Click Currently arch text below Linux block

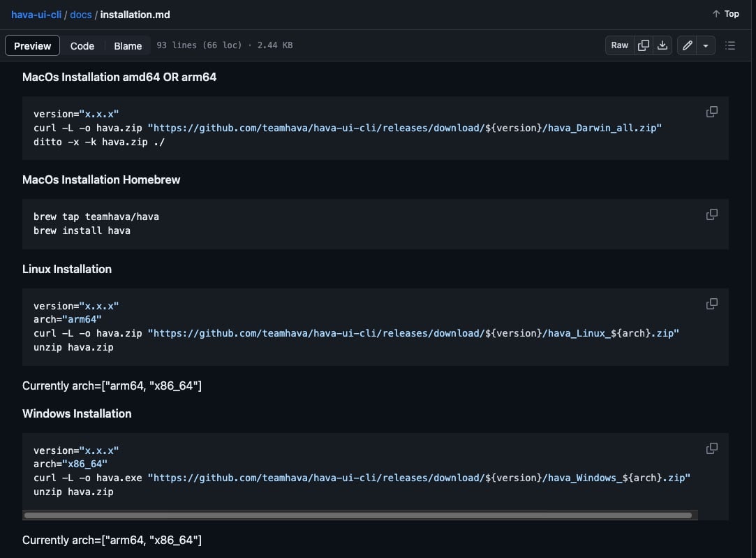click(112, 386)
